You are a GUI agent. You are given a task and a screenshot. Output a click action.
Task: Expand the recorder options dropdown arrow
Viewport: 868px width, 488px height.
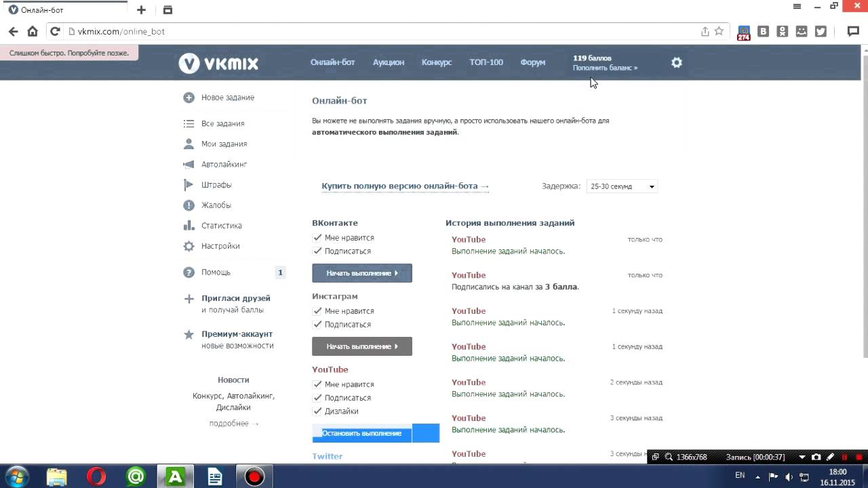coord(802,457)
